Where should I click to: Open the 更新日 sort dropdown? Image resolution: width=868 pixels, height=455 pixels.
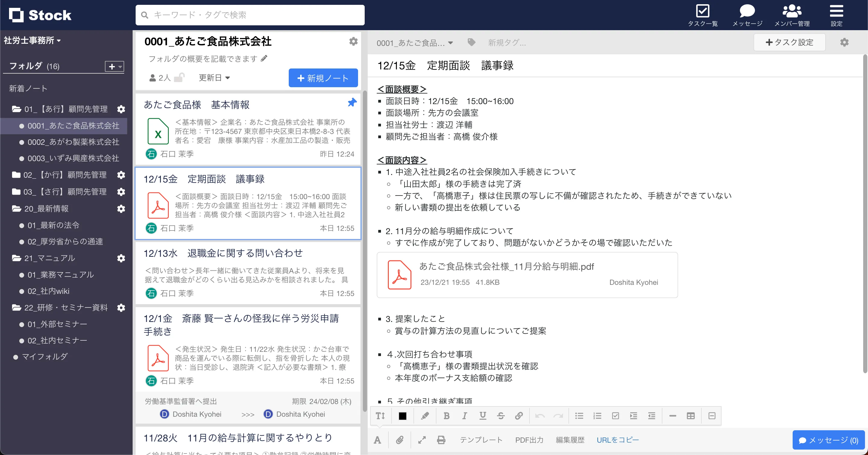214,78
